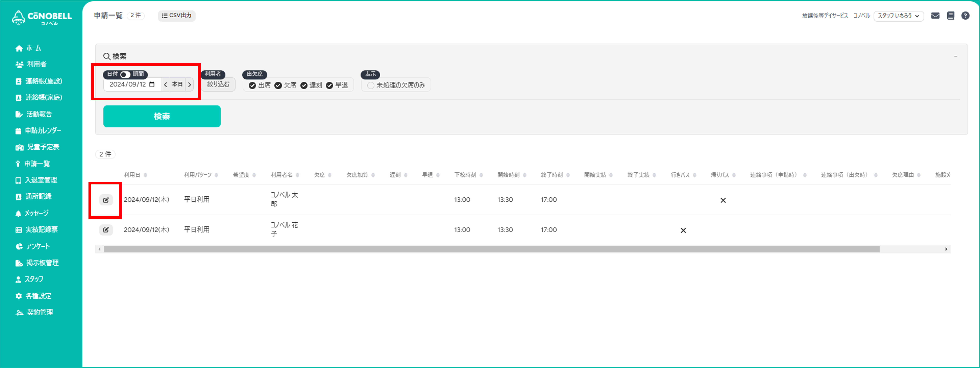Edit the コノベル 花子 row entry

point(106,230)
